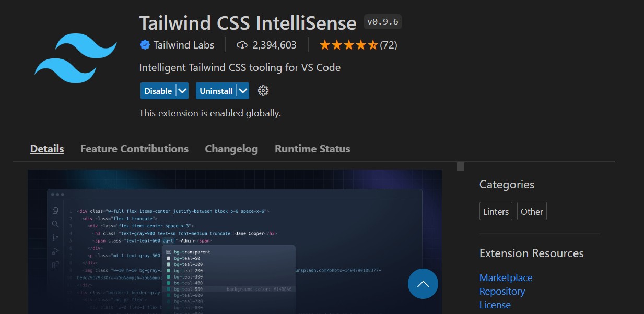Click the verified publisher badge beside Tailwind Labs
The width and height of the screenshot is (644, 314).
tap(145, 45)
